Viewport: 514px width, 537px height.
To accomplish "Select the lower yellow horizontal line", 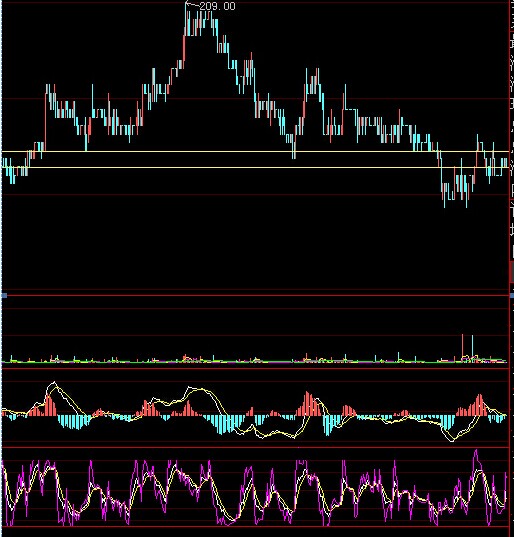I will tap(255, 167).
